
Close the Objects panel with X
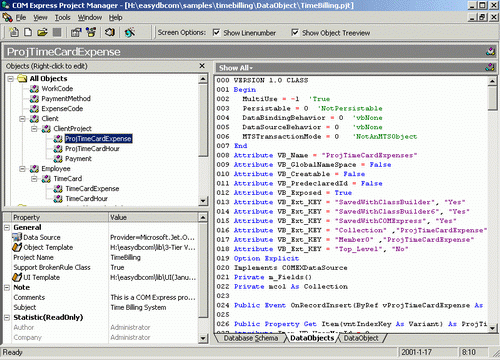coord(202,66)
